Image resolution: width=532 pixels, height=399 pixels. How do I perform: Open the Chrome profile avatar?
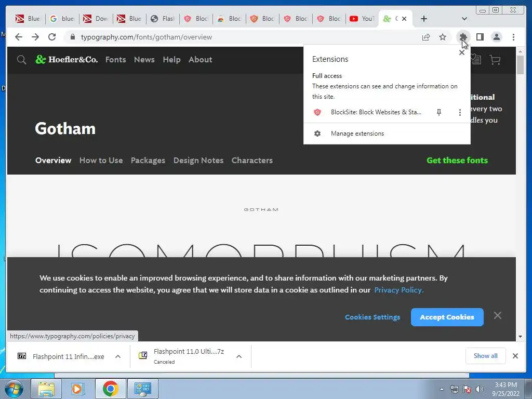pos(496,37)
